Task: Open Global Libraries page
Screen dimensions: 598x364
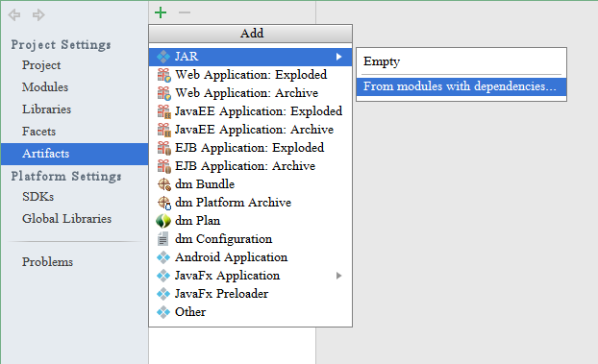Action: 66,219
